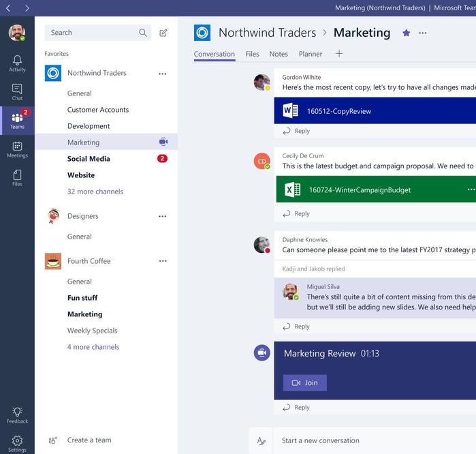The height and width of the screenshot is (454, 476).
Task: Switch to the Files tab
Action: tap(252, 54)
